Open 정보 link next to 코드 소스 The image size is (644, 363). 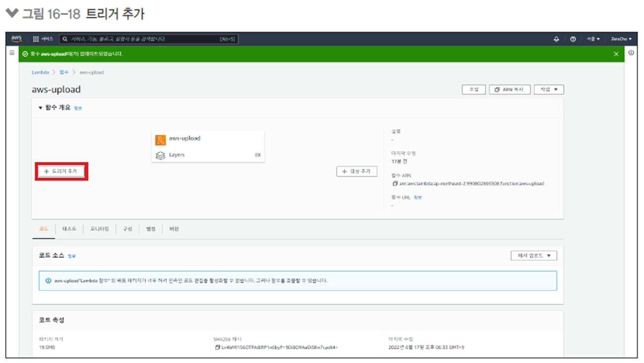point(71,256)
